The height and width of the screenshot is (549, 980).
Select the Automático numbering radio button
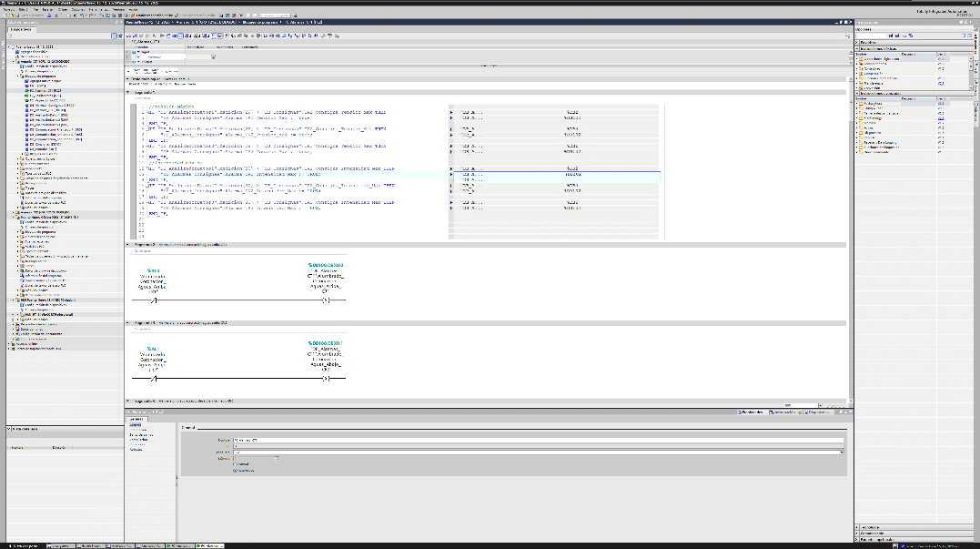(x=236, y=470)
